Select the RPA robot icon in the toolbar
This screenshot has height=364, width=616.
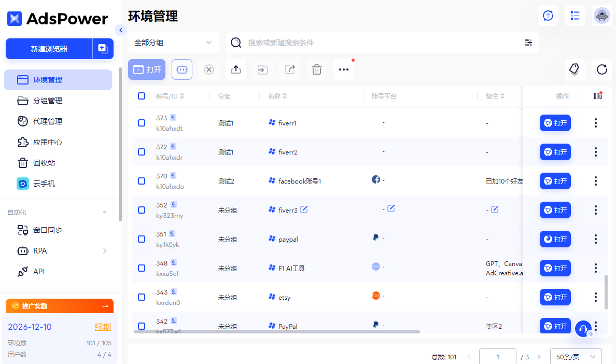(x=182, y=69)
